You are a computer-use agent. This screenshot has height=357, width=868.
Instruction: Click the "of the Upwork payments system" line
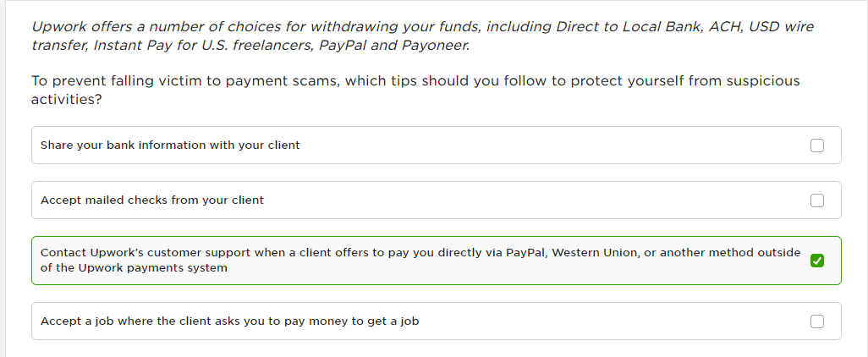click(134, 268)
